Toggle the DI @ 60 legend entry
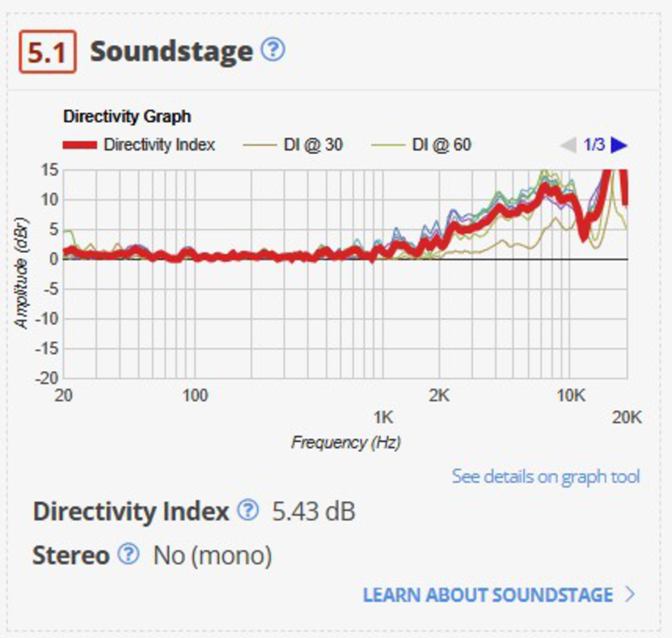The width and height of the screenshot is (672, 638). (441, 145)
